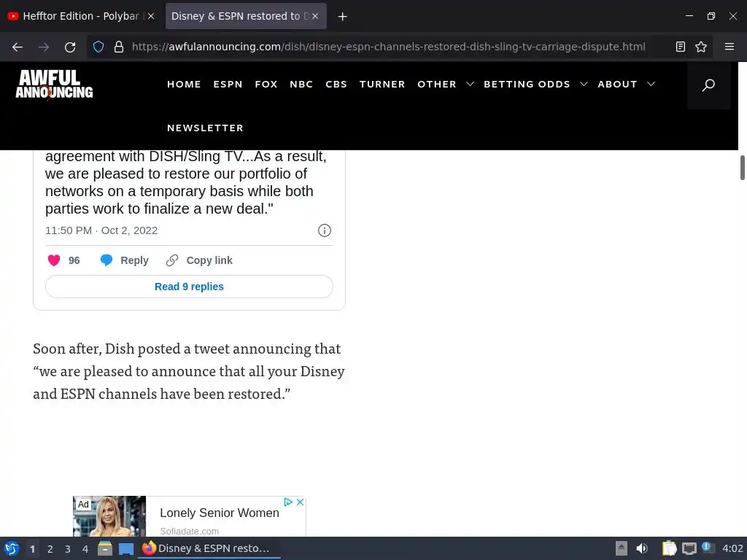Screen dimensions: 747x560
Task: Open the HOME nav item
Action: tap(184, 85)
